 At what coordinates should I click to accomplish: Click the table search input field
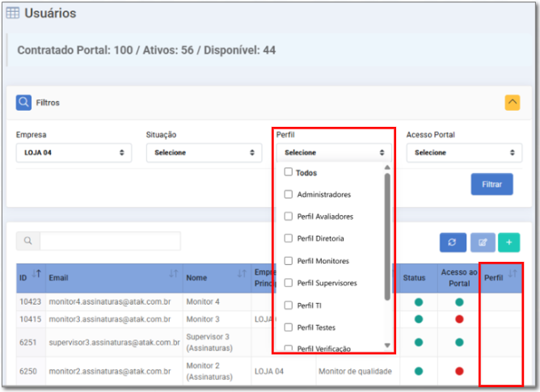pyautogui.click(x=109, y=241)
